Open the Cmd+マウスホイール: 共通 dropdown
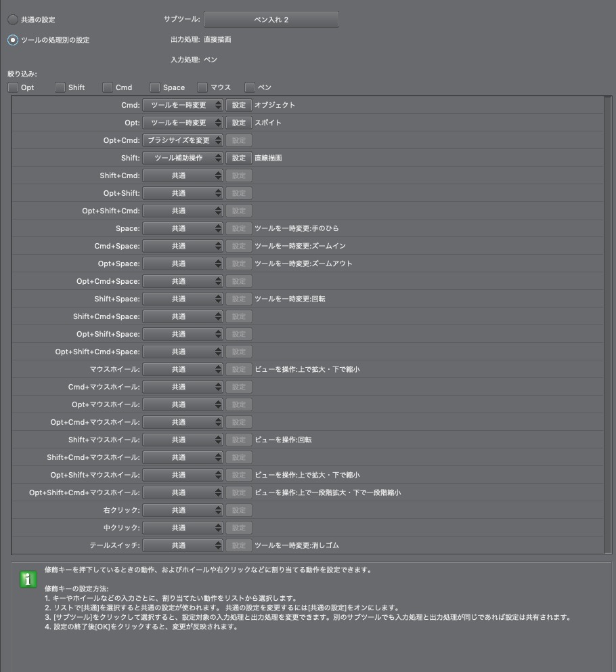 pyautogui.click(x=183, y=387)
